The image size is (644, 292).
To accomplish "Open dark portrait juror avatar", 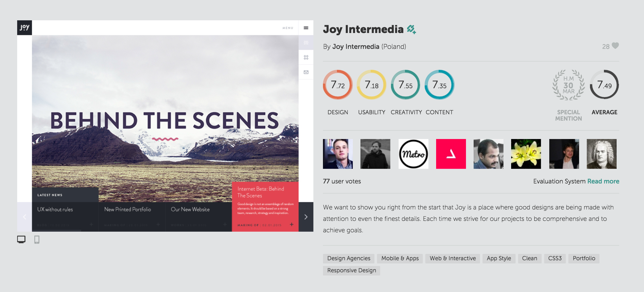I will [564, 154].
